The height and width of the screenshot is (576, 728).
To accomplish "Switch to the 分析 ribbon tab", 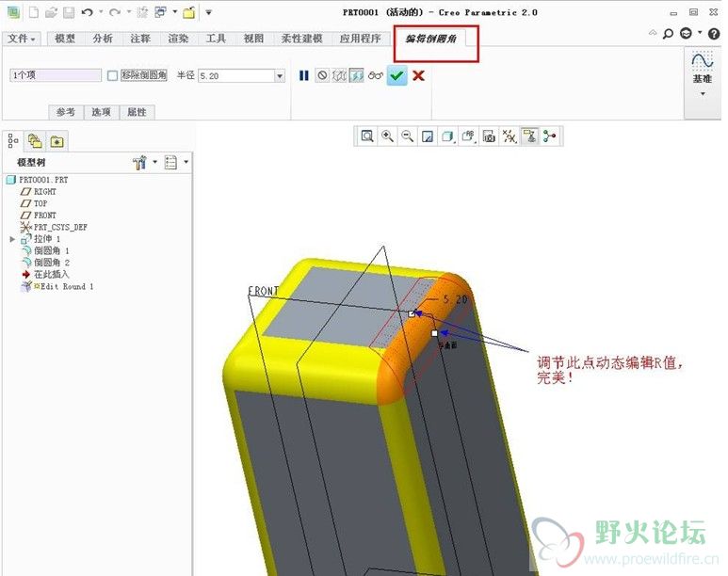I will 103,39.
